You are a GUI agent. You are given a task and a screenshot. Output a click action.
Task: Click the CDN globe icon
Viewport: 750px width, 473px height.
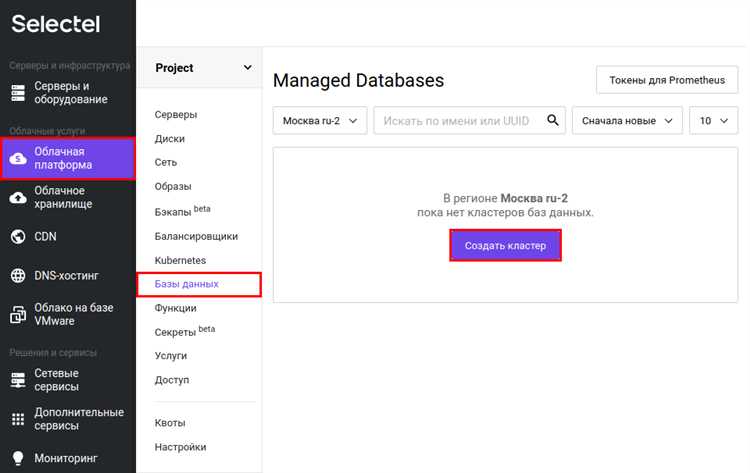[18, 237]
